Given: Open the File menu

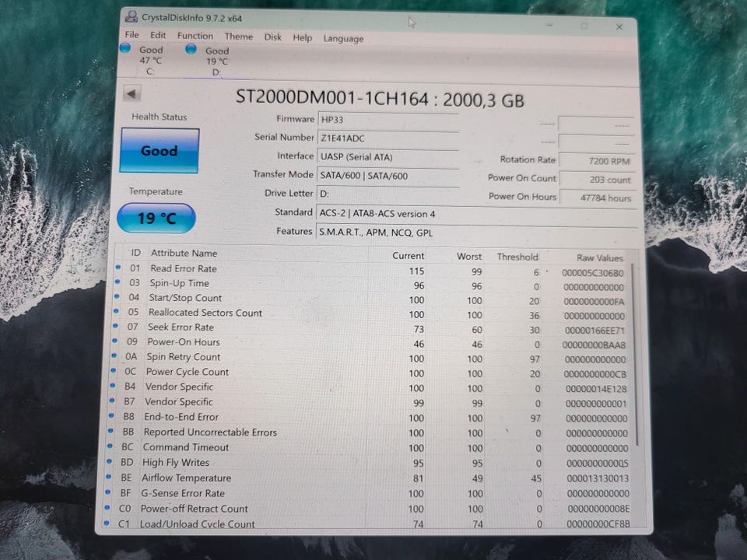Looking at the screenshot, I should click(132, 35).
